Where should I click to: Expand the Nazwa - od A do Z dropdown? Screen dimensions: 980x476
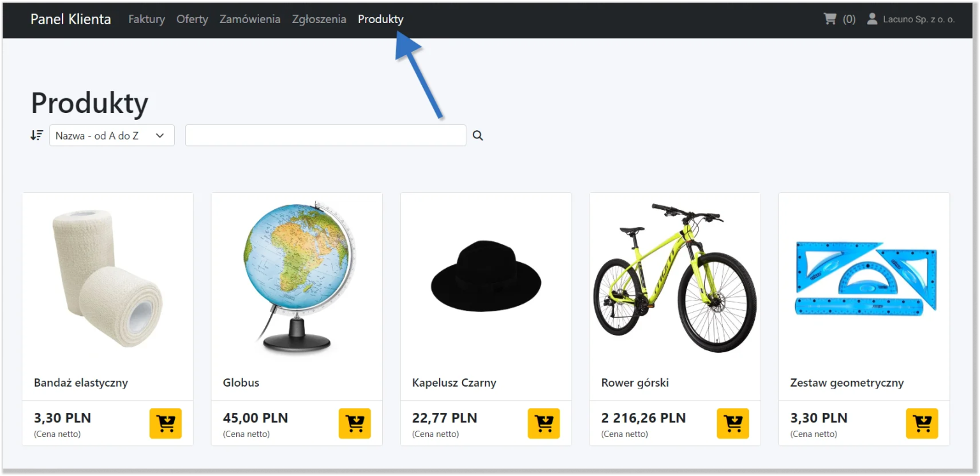click(112, 135)
